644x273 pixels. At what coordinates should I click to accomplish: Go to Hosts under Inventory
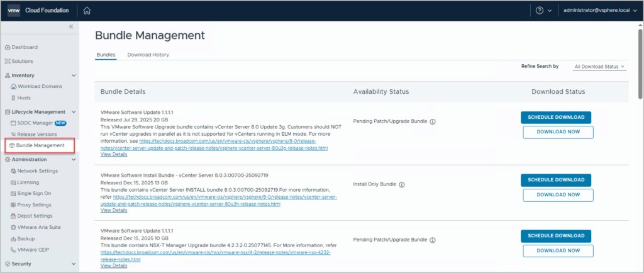(x=24, y=97)
